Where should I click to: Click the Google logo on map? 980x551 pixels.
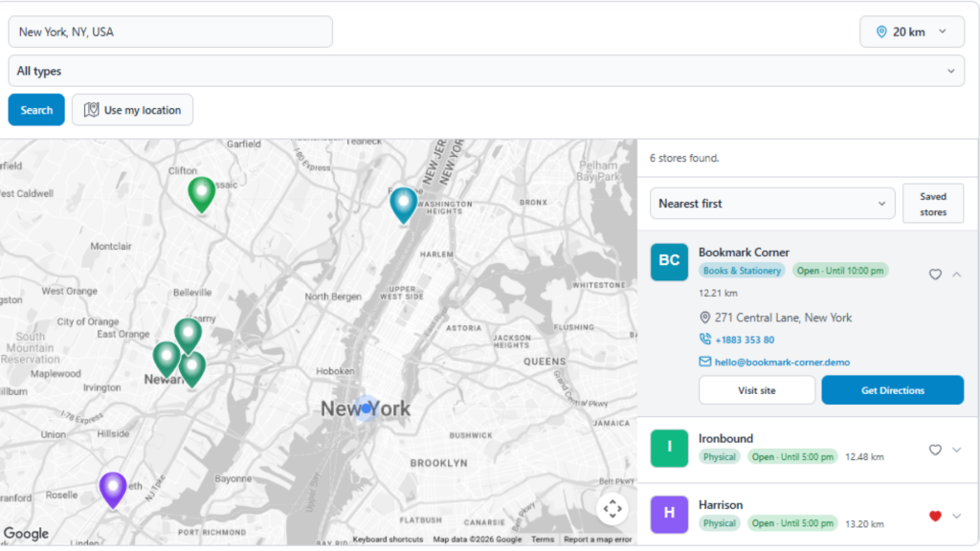pos(26,534)
